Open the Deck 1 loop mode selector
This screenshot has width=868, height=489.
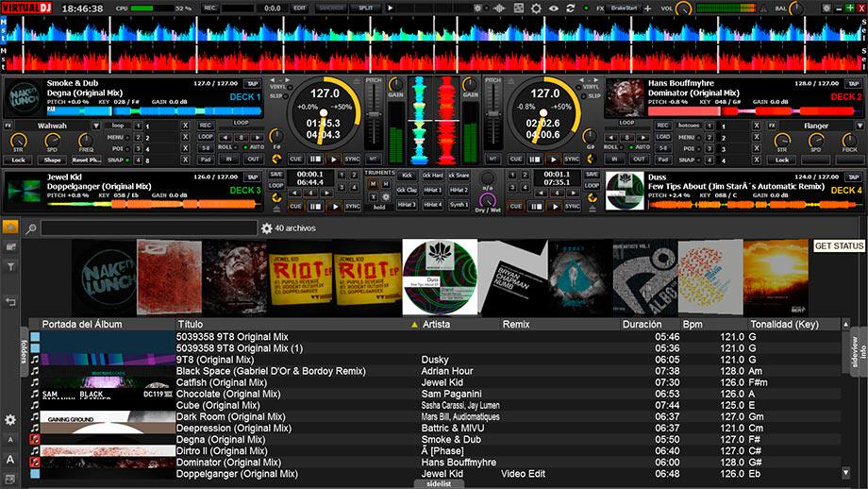coord(118,126)
